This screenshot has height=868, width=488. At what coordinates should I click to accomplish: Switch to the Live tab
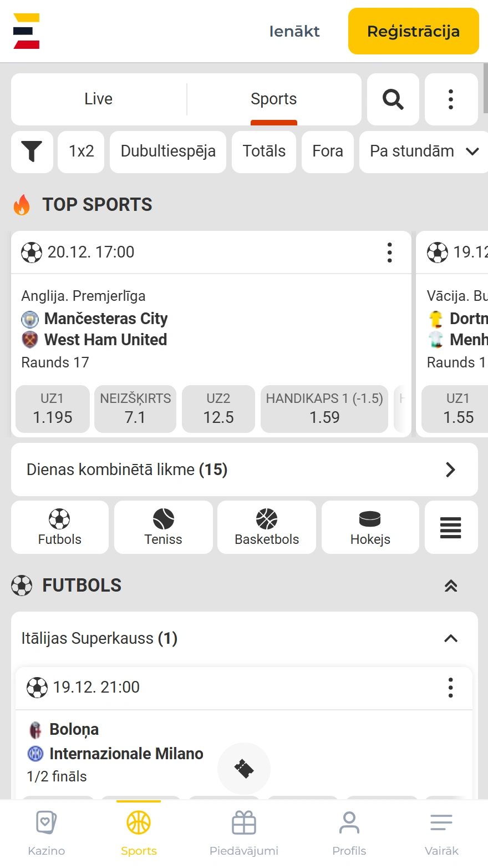[99, 99]
